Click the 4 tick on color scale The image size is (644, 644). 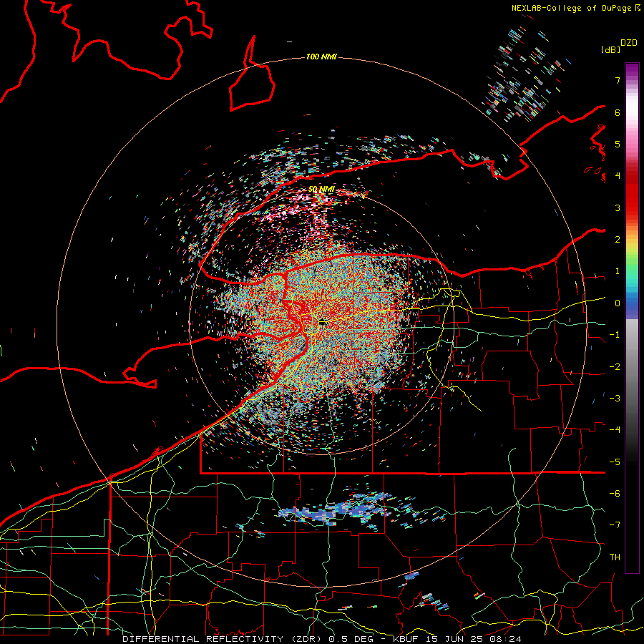[x=618, y=175]
